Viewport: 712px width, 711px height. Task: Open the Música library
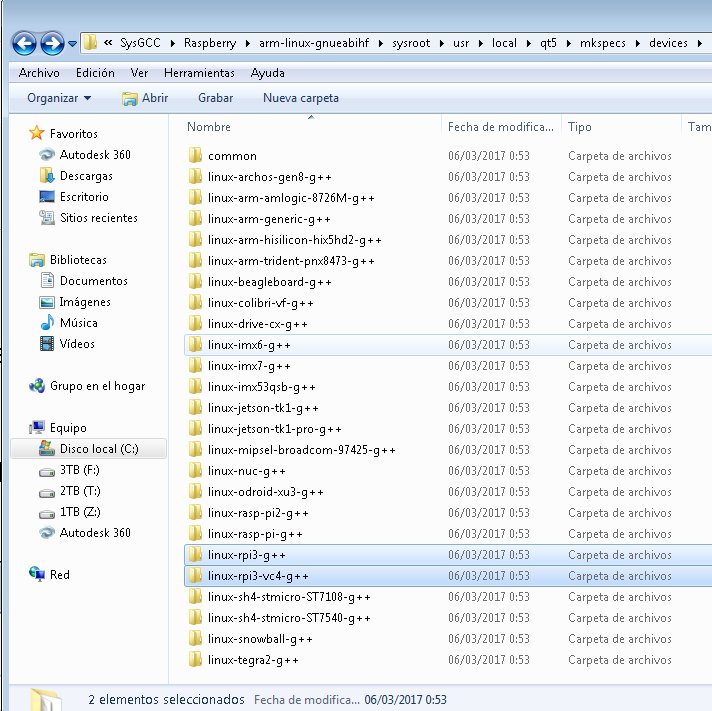pyautogui.click(x=79, y=322)
